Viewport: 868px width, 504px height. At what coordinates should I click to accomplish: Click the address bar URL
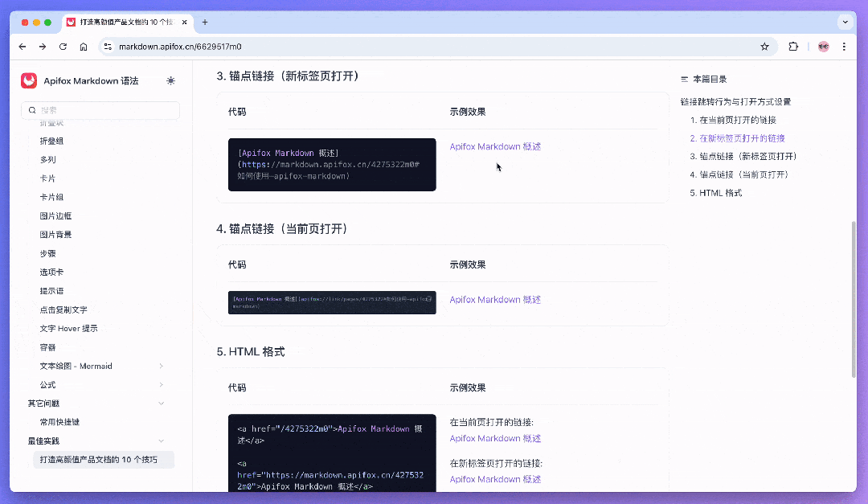coord(180,47)
